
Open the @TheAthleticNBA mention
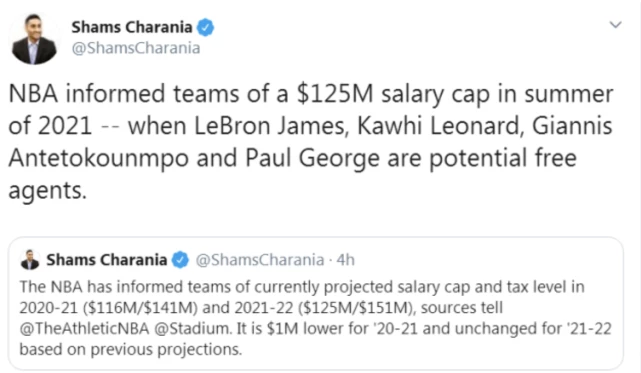[x=84, y=329]
